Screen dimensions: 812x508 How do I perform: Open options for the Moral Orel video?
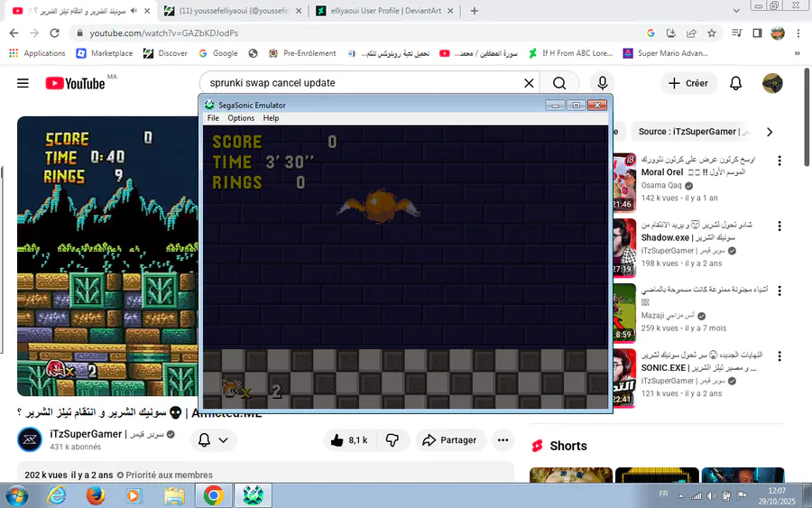779,161
